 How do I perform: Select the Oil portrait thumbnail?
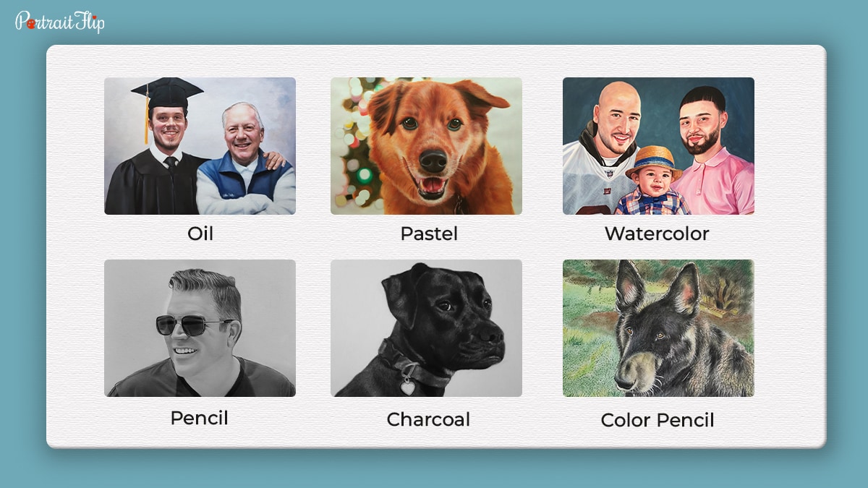[200, 146]
